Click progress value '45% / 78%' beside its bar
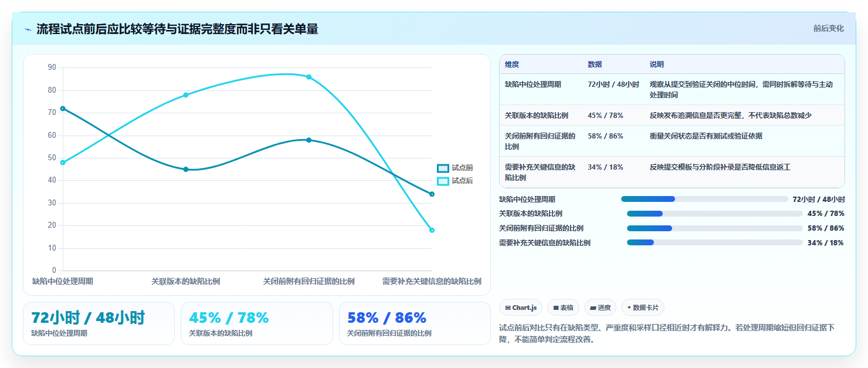 (x=826, y=214)
